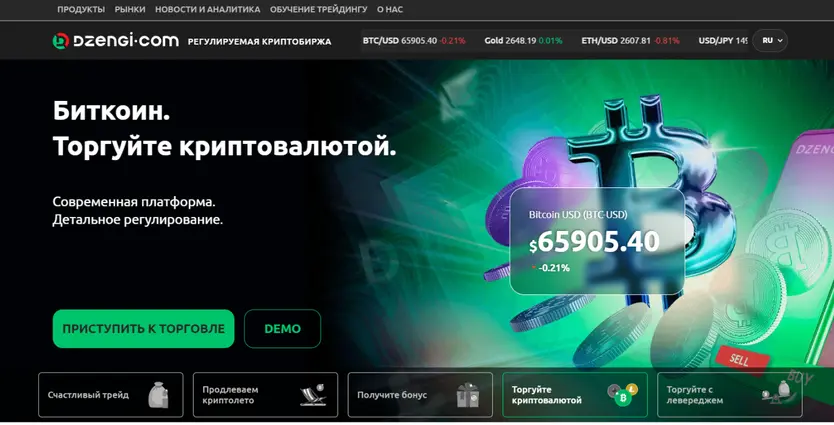834x425 pixels.
Task: Select the Gold ticker quote
Action: (523, 40)
